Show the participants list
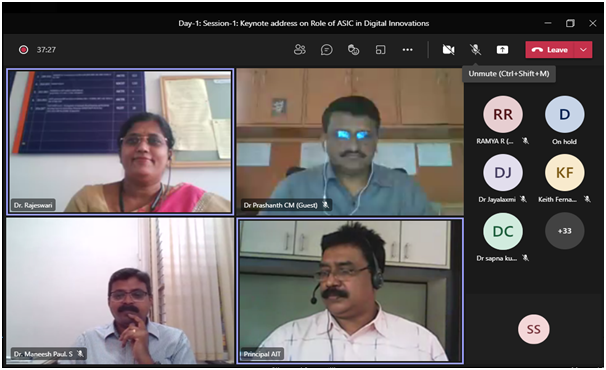606x370 pixels. (300, 49)
